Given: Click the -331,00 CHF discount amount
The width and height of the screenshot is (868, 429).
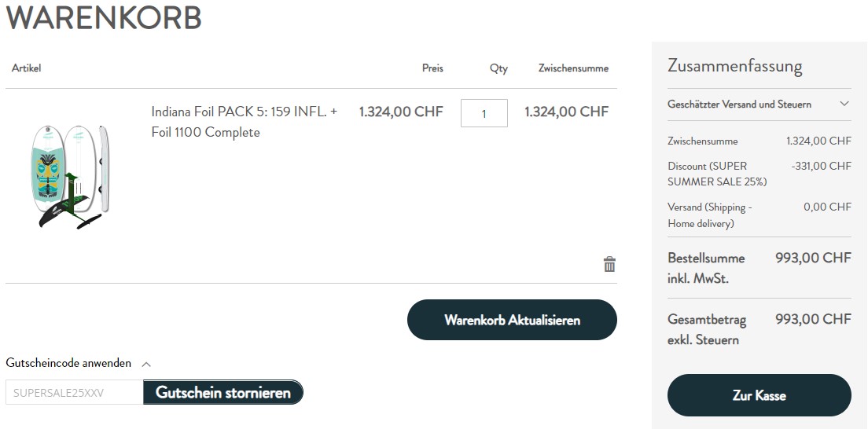Looking at the screenshot, I should click(821, 166).
